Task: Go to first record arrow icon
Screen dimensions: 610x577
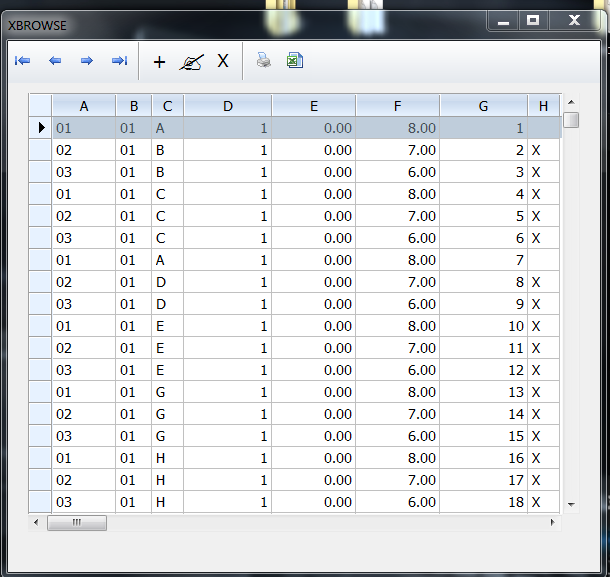Action: 23,61
